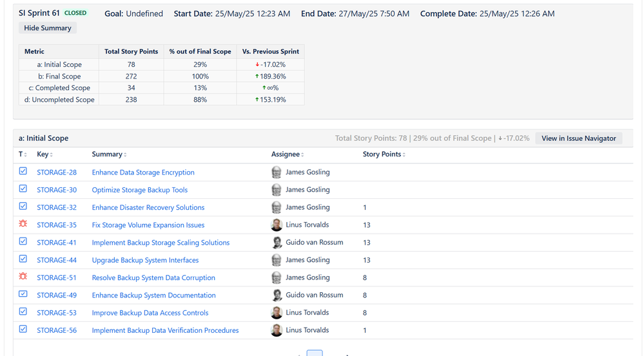
Task: Click the -17.02% cell in summary table
Action: point(270,64)
